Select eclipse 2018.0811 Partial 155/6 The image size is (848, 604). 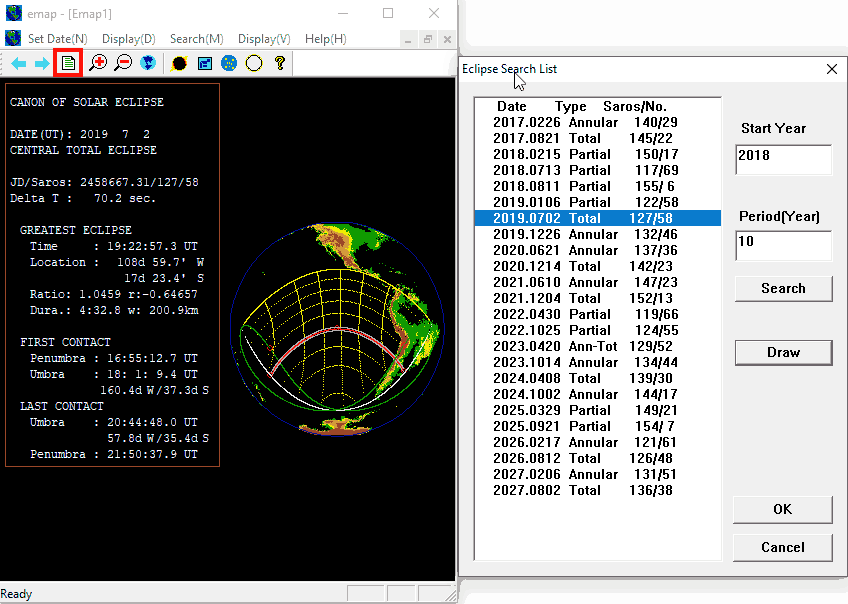point(598,186)
